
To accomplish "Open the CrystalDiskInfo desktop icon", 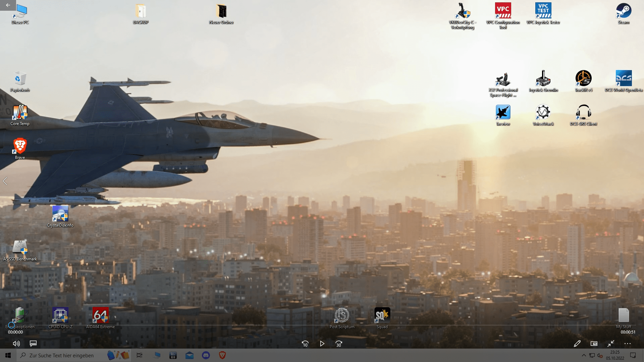I will coord(60,217).
